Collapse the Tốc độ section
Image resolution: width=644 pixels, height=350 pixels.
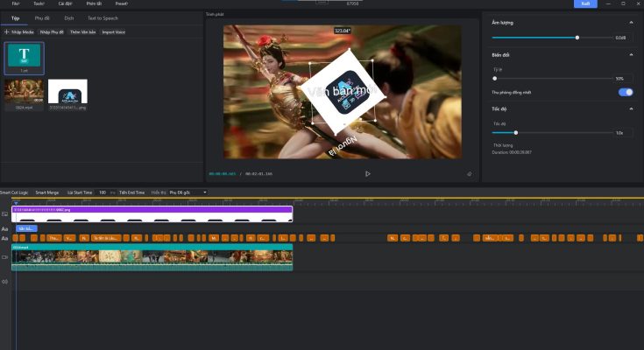click(632, 108)
